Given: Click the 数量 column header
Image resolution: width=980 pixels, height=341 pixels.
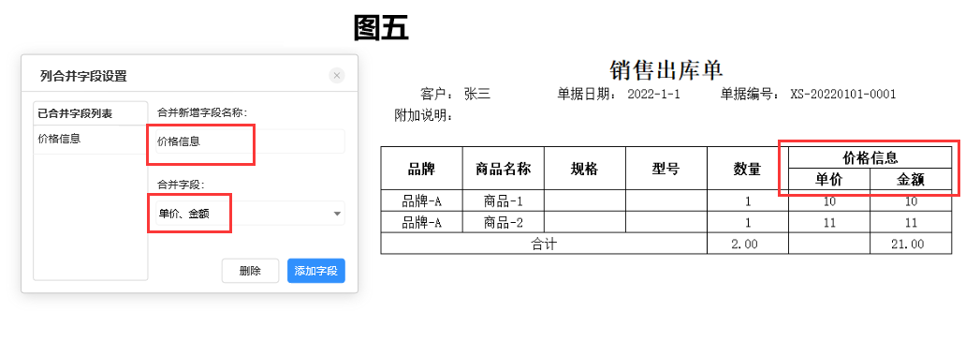Looking at the screenshot, I should click(748, 169).
